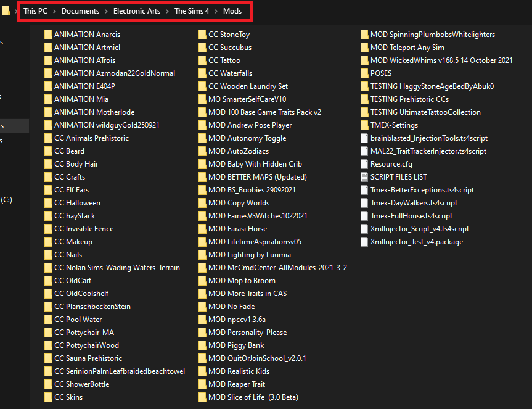Select XmlInjector_Script_v4.ts4script file
The width and height of the screenshot is (532, 409).
pyautogui.click(x=415, y=229)
